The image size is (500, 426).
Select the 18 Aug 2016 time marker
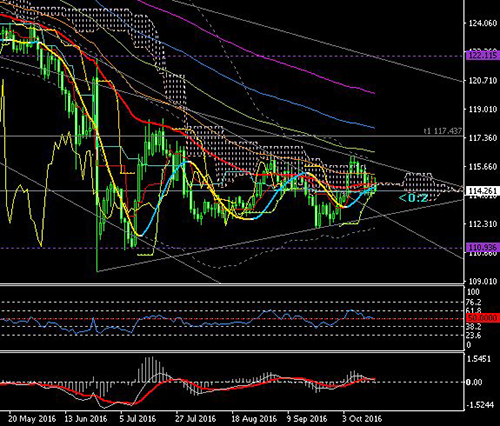click(x=254, y=419)
